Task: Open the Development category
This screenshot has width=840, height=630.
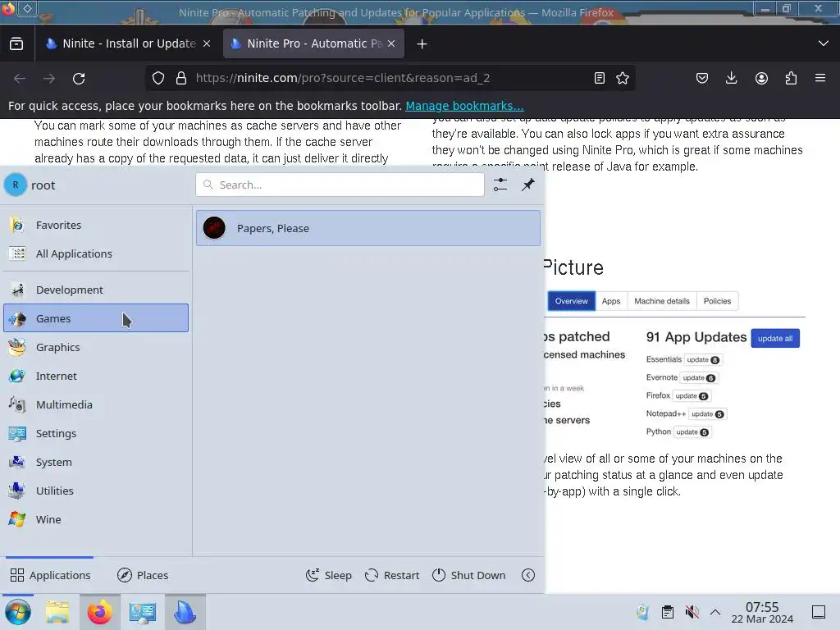Action: (x=96, y=290)
